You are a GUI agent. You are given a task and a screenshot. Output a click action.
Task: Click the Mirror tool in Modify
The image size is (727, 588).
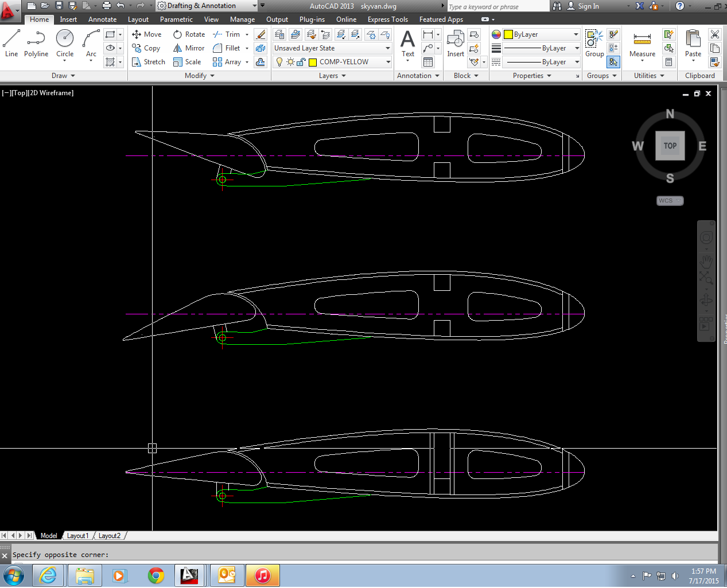[x=189, y=48]
